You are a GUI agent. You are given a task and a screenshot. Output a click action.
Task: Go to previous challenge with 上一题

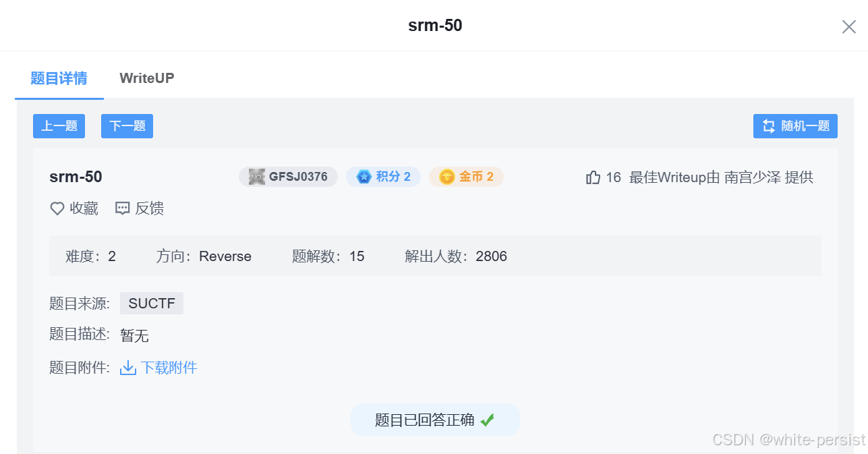click(59, 125)
